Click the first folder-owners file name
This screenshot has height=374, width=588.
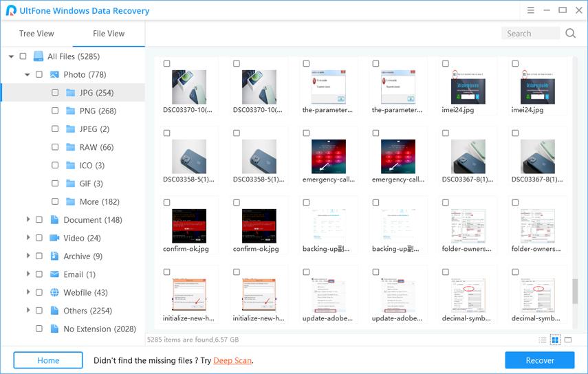[x=466, y=249]
